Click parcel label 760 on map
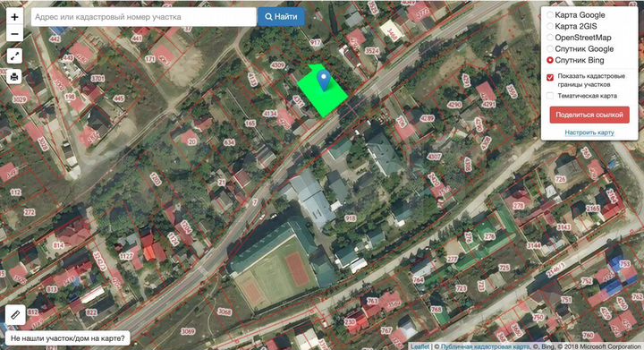This screenshot has height=350, width=644. 589,336
